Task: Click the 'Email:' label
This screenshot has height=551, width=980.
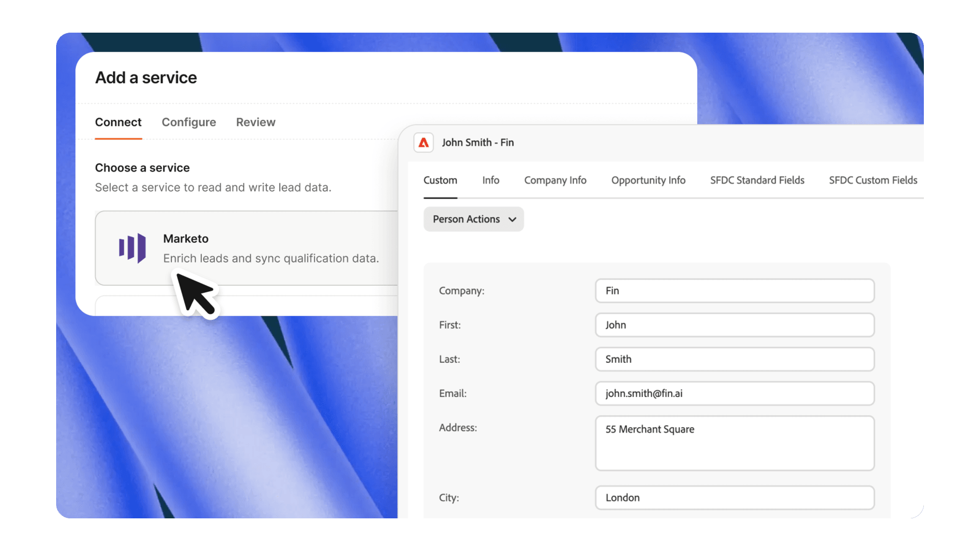Action: [453, 393]
